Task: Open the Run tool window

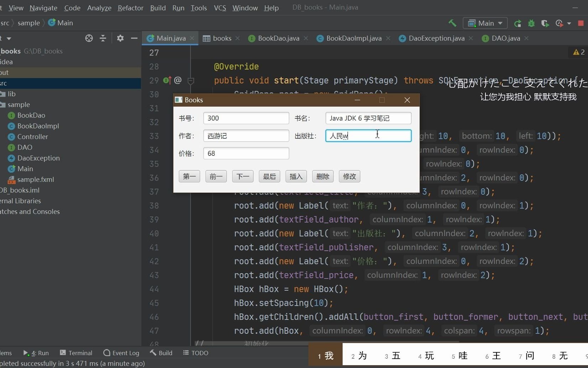Action: click(x=36, y=353)
